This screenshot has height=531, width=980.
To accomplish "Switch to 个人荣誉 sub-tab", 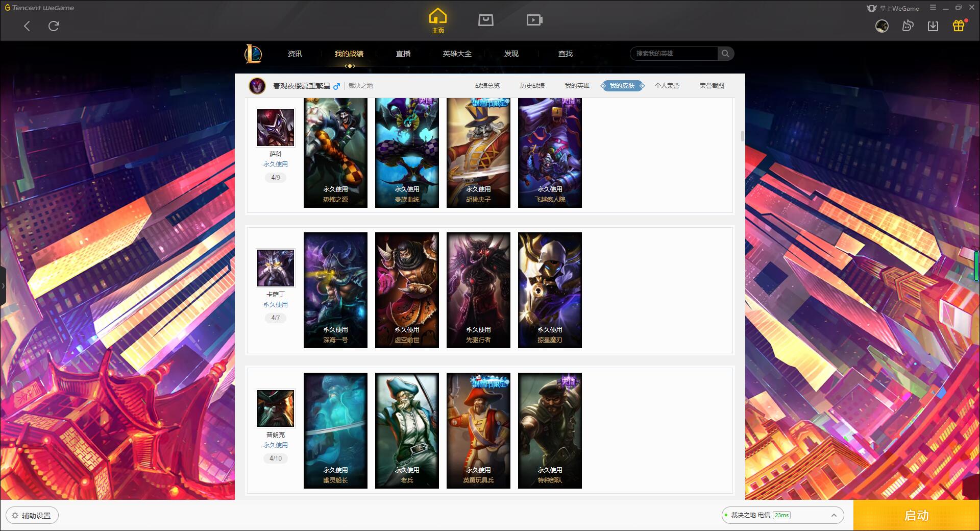I will click(667, 86).
